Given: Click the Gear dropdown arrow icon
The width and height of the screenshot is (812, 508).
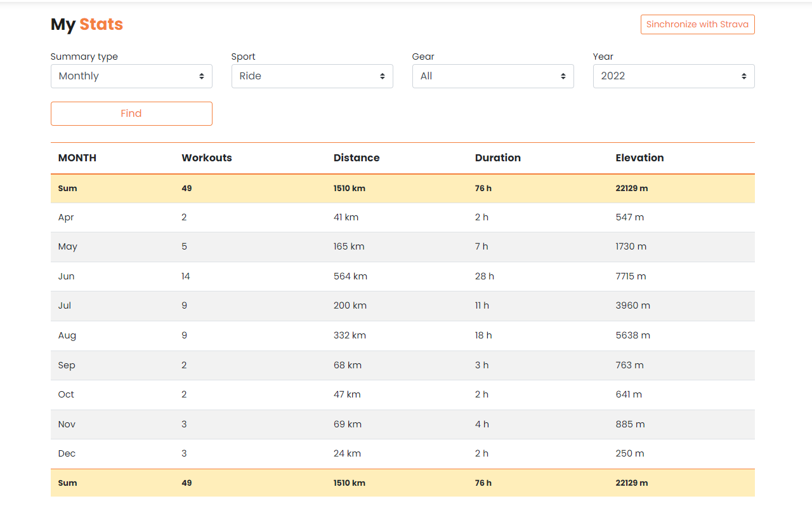Looking at the screenshot, I should click(x=563, y=76).
